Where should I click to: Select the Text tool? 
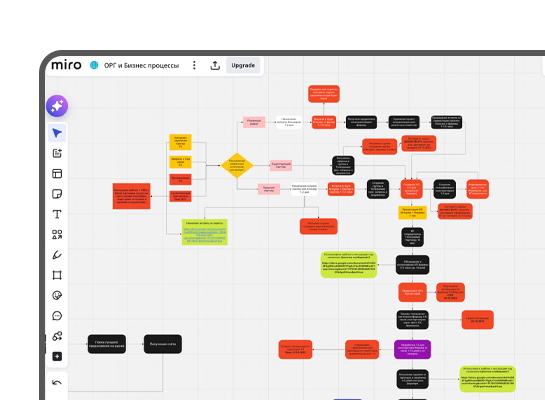pyautogui.click(x=57, y=214)
